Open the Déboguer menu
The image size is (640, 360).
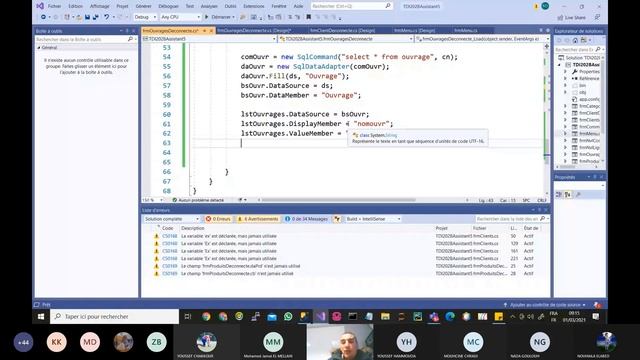168,7
